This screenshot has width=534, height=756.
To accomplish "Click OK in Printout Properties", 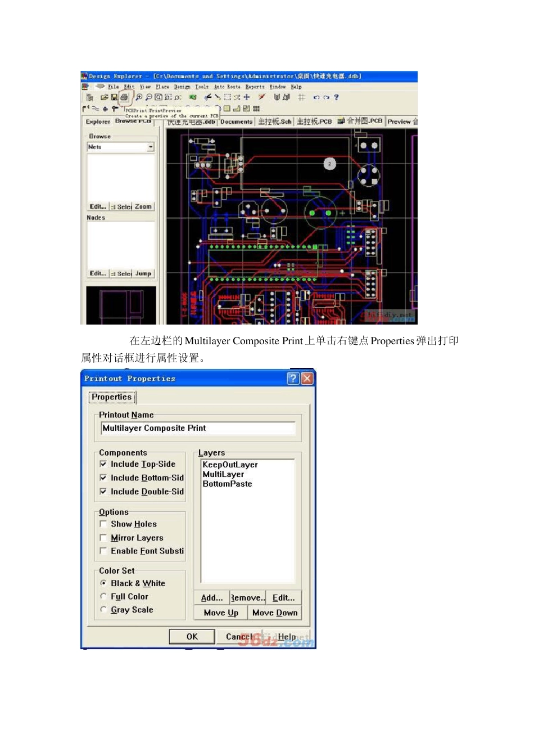I will coord(192,636).
